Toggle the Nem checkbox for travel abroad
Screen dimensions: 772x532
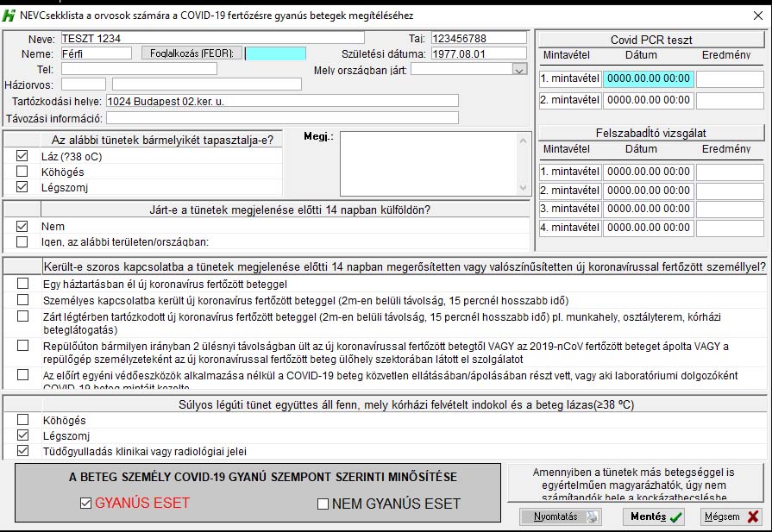point(22,226)
